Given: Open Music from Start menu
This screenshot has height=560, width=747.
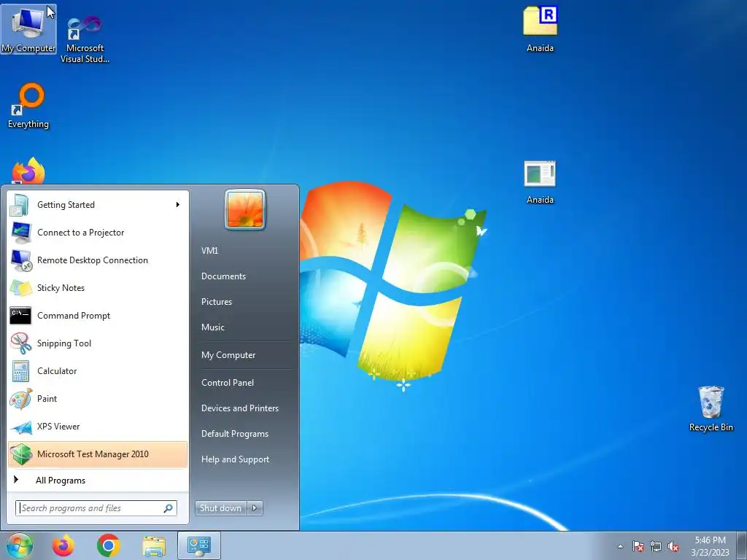Looking at the screenshot, I should point(213,327).
